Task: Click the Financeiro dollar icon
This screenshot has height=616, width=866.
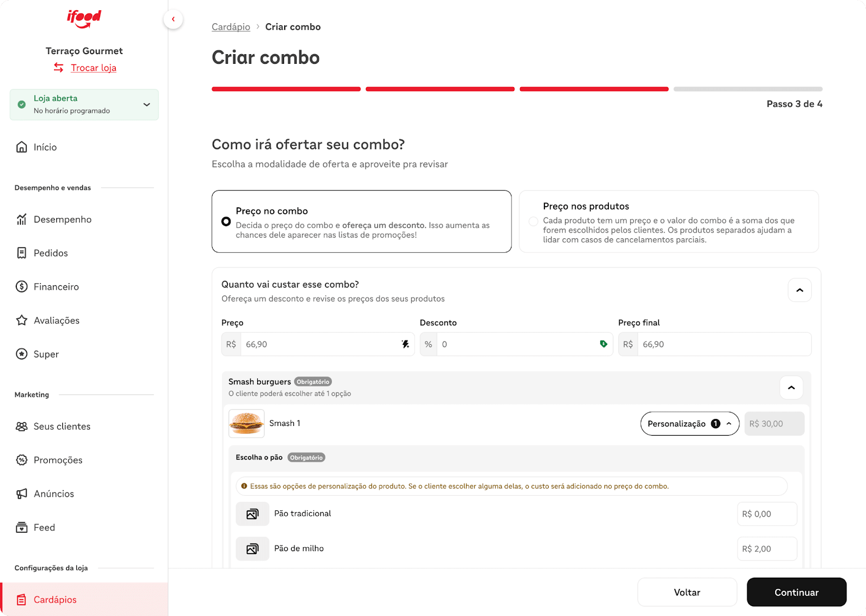Action: tap(22, 286)
